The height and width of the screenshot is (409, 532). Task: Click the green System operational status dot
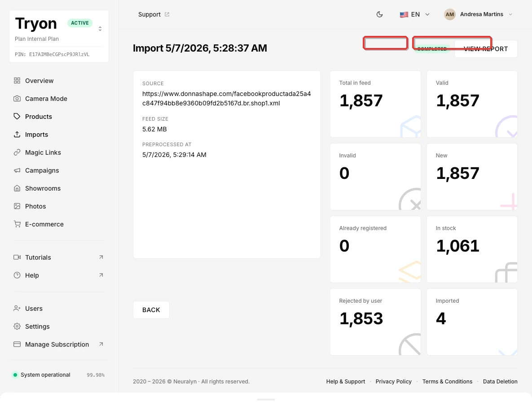point(15,375)
